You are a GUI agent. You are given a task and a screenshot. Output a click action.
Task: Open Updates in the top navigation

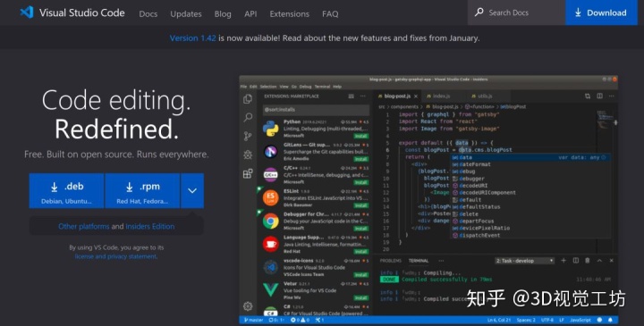pos(186,14)
